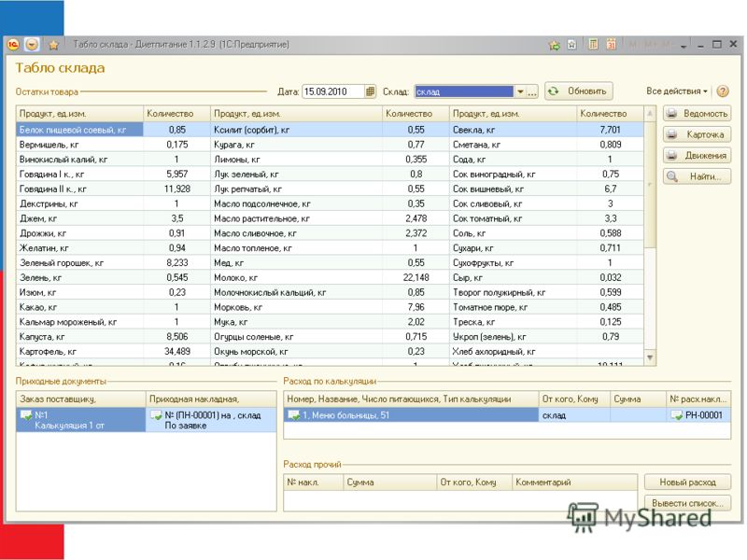Click the document icon beside РН-00001
This screenshot has width=747, height=560.
pos(676,415)
